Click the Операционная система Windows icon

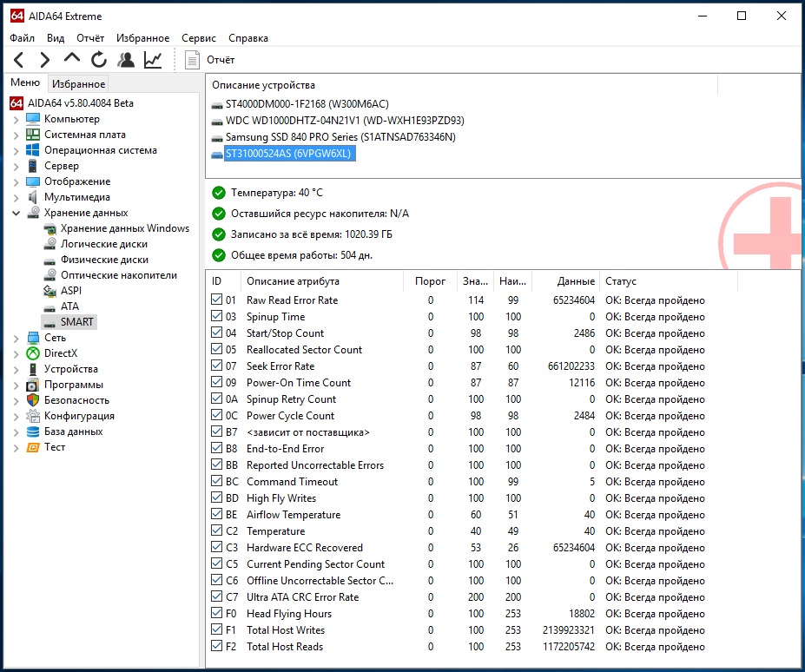pos(33,150)
